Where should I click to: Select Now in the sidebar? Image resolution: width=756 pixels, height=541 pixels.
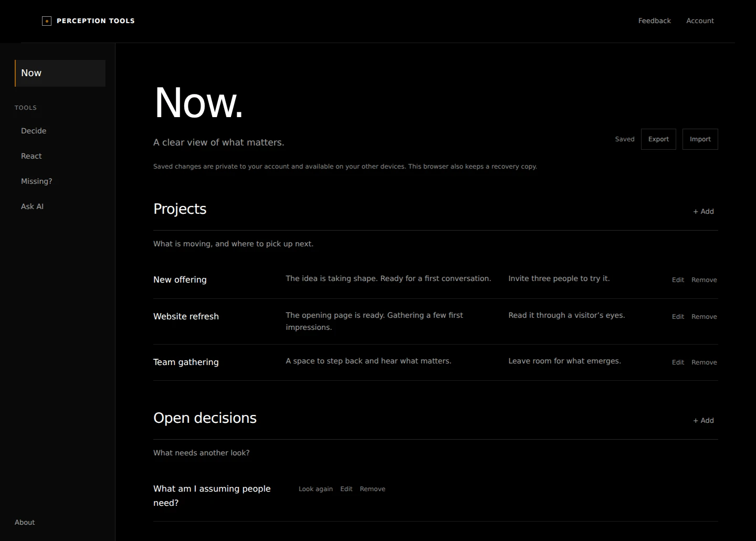click(x=60, y=73)
